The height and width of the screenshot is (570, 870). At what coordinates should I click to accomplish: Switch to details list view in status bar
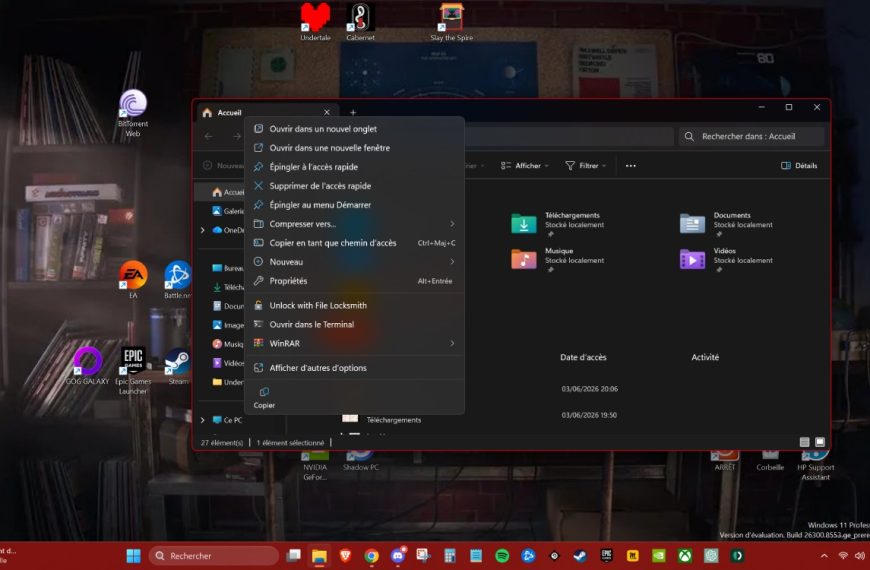click(x=805, y=442)
